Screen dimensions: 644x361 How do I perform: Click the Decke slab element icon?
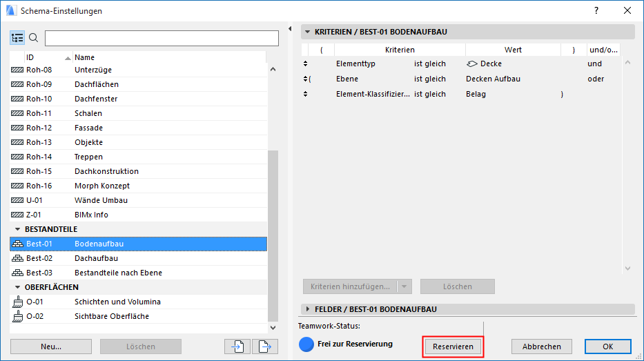[472, 64]
